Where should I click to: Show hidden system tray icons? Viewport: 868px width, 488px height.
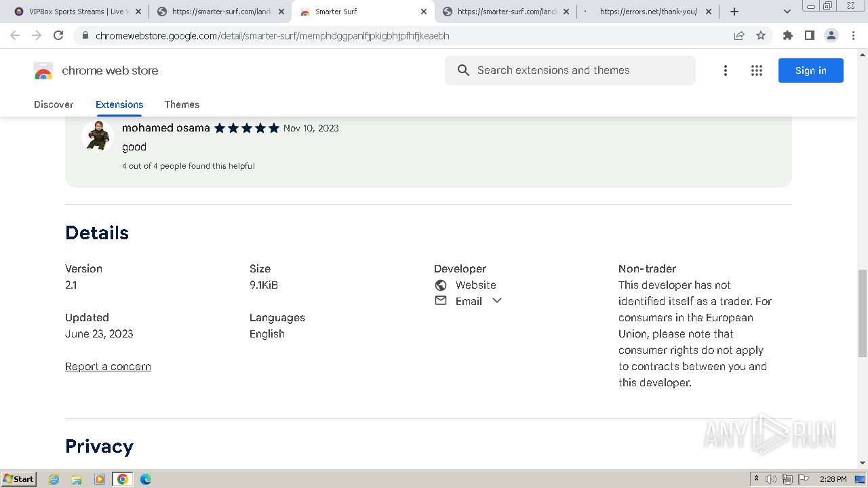coord(756,479)
